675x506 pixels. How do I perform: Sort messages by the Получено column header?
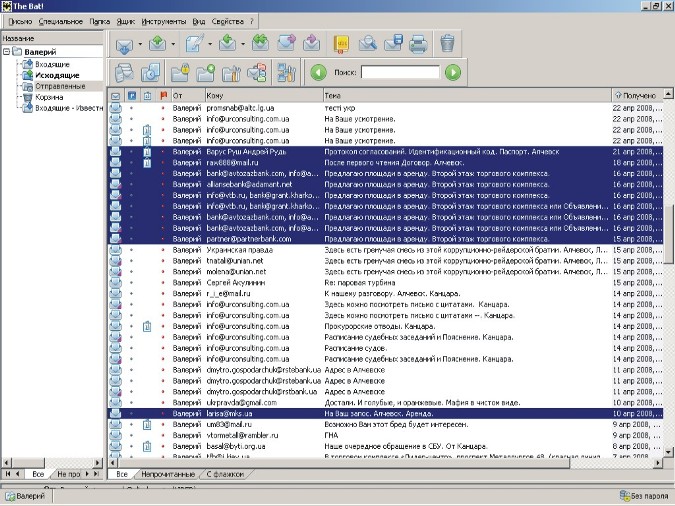pyautogui.click(x=637, y=96)
